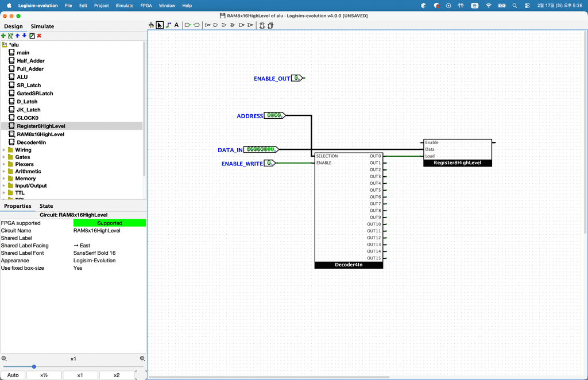This screenshot has height=380, width=588.
Task: Click the zoom slider handle
Action: click(34, 366)
